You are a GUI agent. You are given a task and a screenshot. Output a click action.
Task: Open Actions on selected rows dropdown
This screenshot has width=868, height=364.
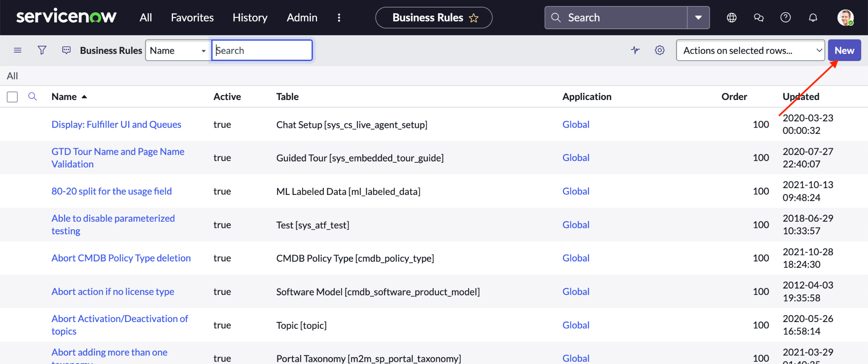point(750,50)
